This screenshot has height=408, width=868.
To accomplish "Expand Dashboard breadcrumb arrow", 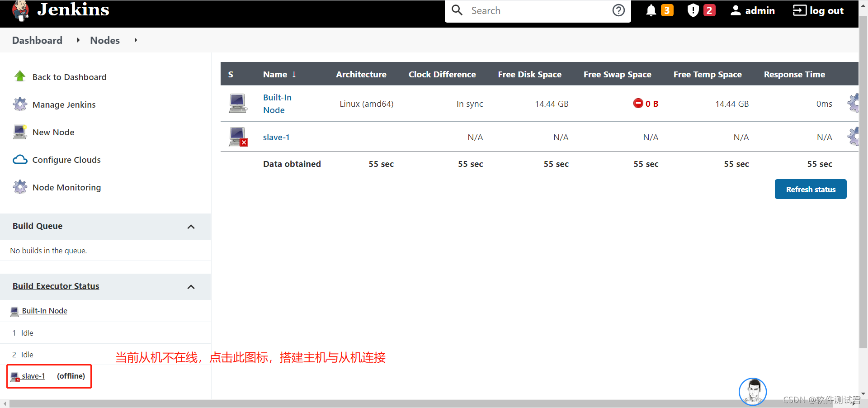I will 78,40.
